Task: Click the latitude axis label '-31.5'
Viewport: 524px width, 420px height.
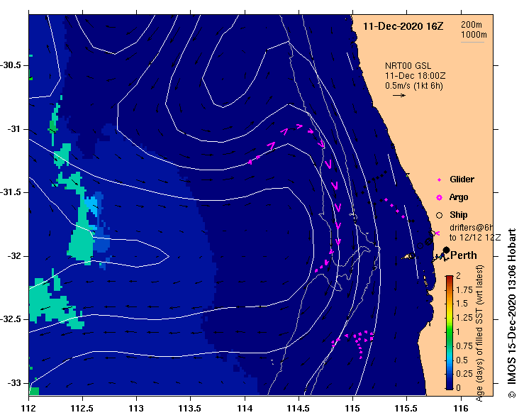Action: point(11,192)
